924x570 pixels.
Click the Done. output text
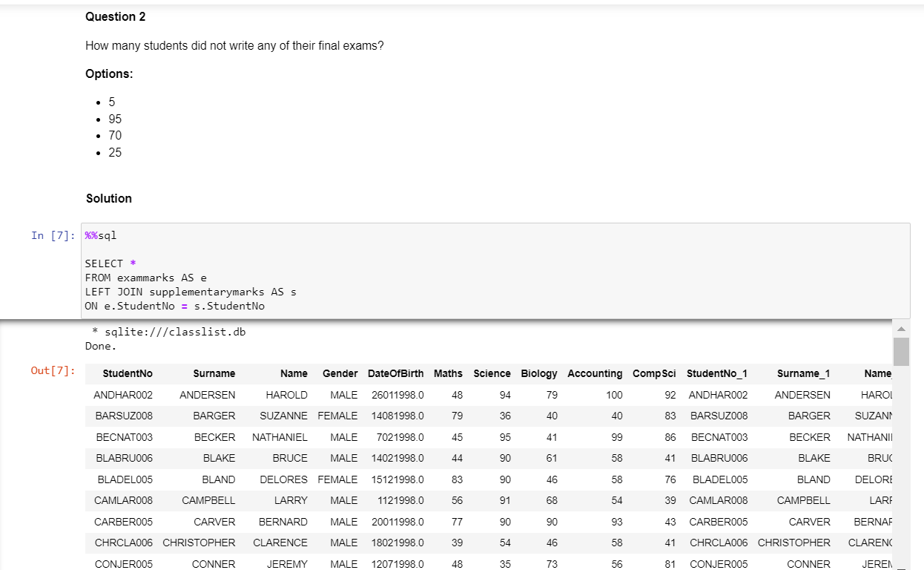pyautogui.click(x=101, y=346)
